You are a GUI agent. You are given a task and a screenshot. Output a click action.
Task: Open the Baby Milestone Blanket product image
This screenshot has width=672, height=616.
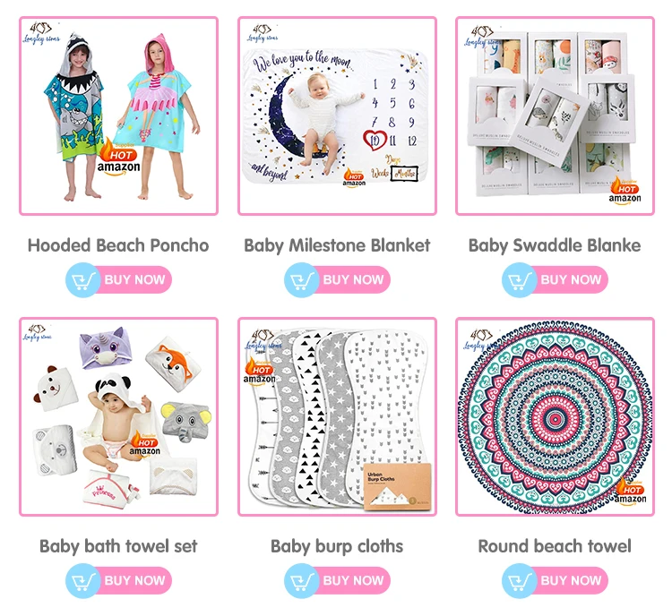337,115
